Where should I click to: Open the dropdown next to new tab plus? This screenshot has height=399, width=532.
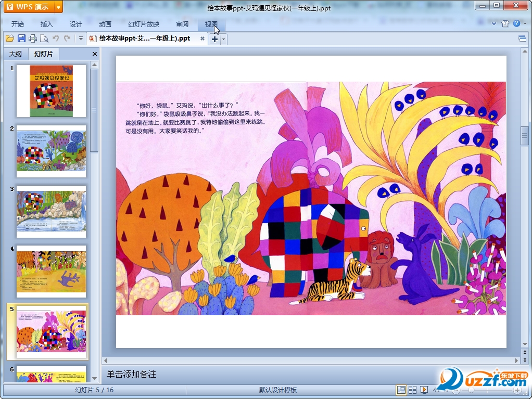223,40
